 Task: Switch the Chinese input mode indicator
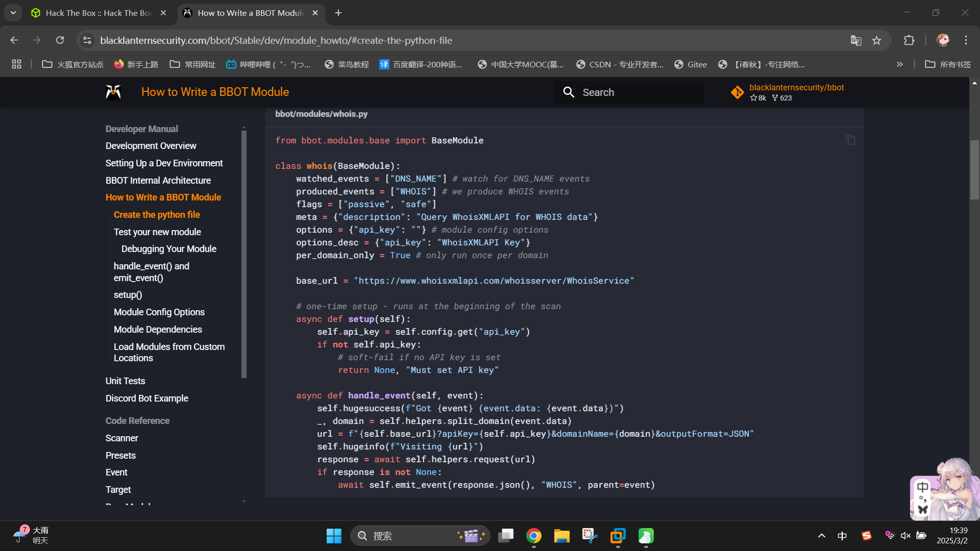click(842, 536)
